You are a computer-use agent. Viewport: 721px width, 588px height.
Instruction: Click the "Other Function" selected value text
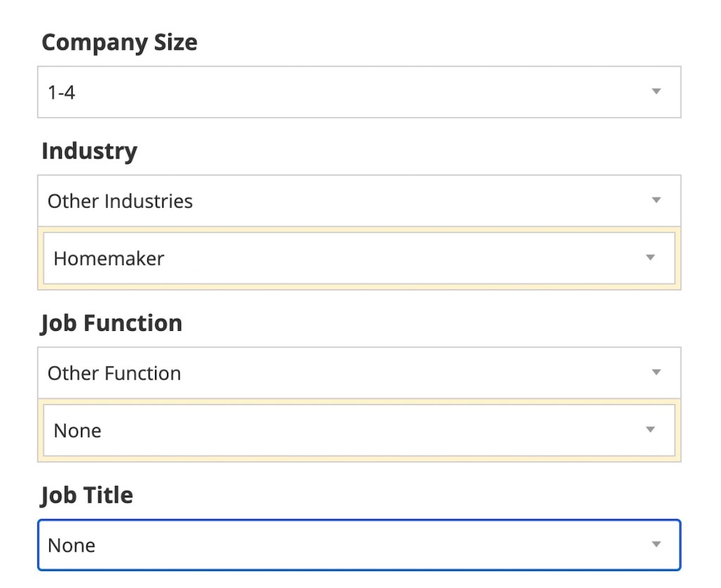(x=114, y=373)
